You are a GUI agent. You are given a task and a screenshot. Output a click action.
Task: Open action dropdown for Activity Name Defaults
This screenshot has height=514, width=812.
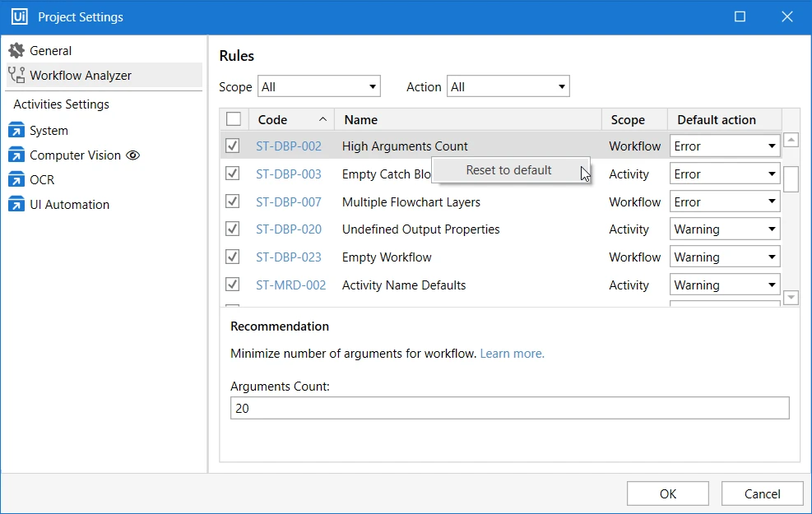point(725,285)
